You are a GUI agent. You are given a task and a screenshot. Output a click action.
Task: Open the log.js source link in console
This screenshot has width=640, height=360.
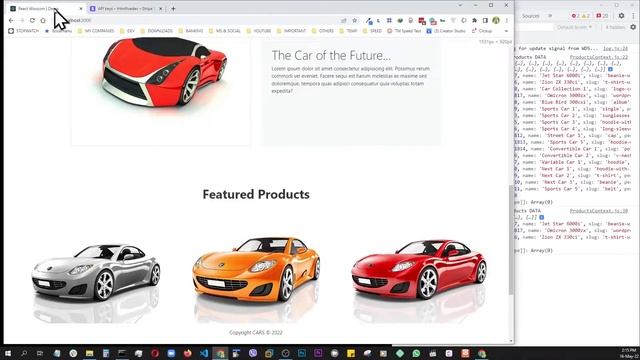coord(616,49)
